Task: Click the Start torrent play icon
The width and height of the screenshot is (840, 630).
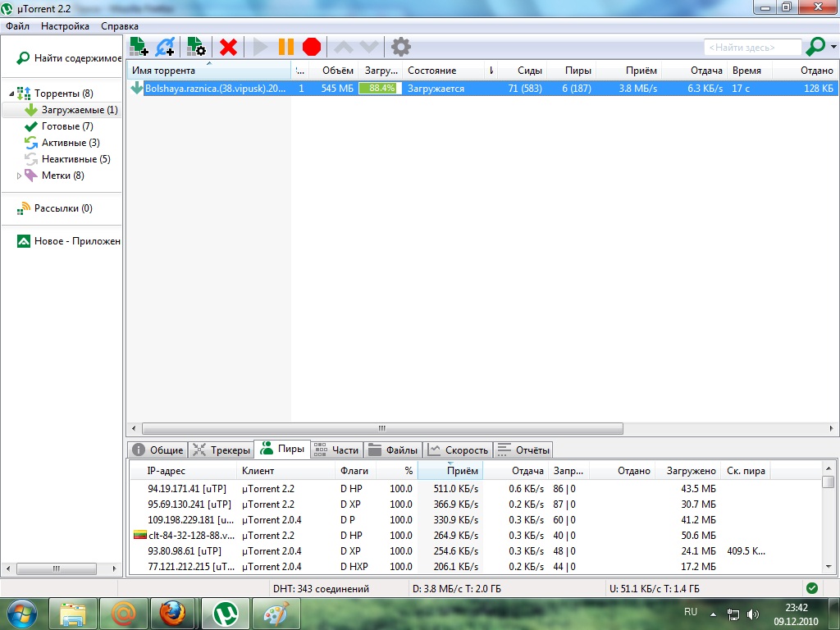Action: tap(260, 47)
